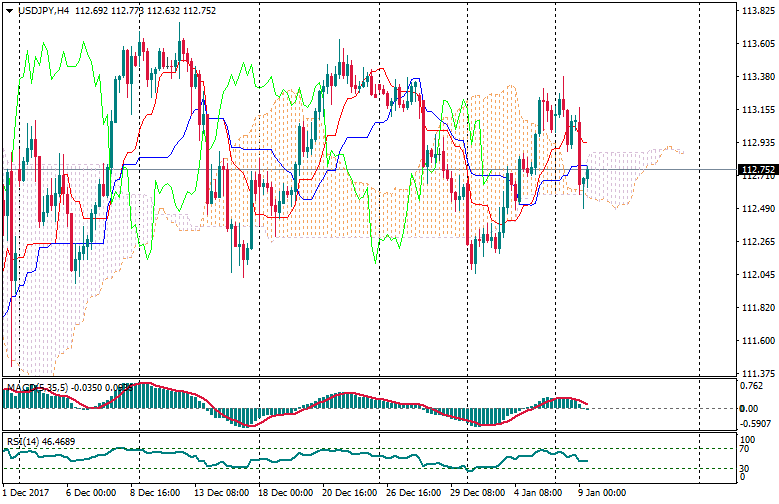779x504 pixels.
Task: Click the 8 Dec 16:00 time label
Action: (154, 493)
